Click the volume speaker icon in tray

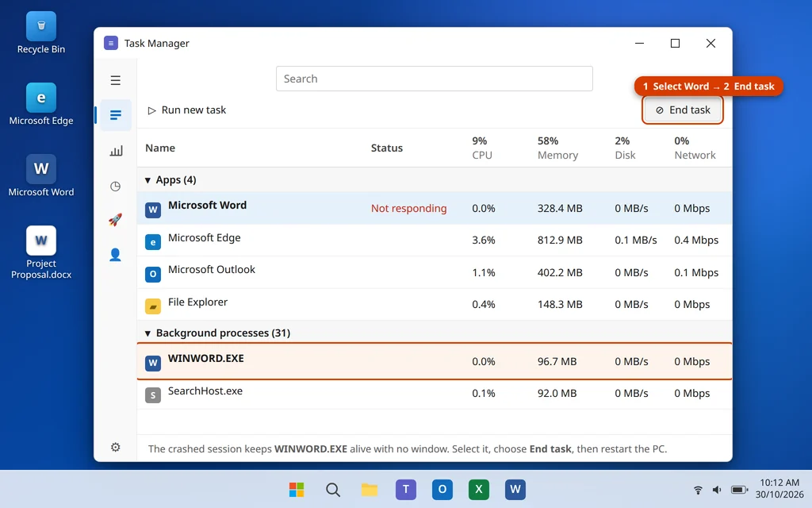pos(717,490)
